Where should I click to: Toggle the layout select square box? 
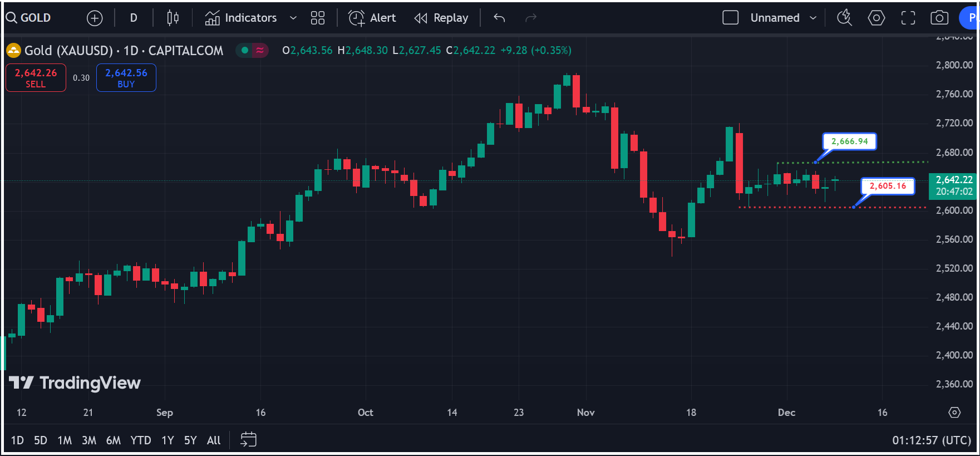730,18
